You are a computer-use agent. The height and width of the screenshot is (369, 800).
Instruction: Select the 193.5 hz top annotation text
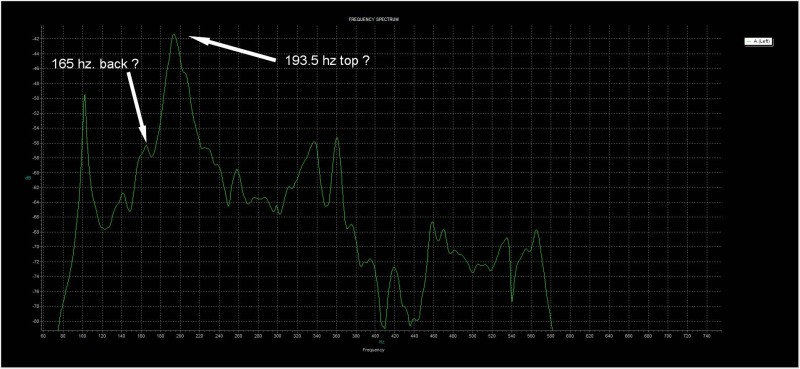(323, 60)
